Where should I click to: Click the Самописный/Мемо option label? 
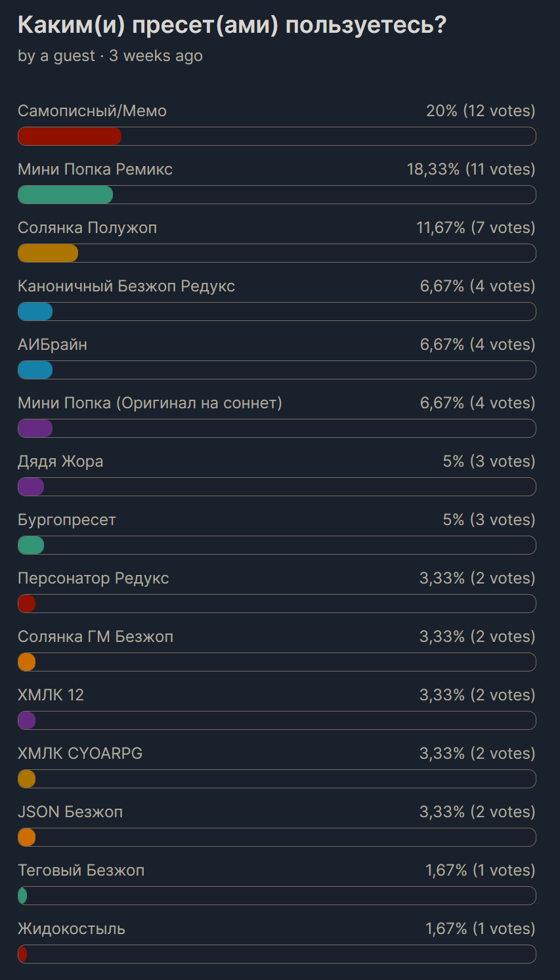[92, 111]
